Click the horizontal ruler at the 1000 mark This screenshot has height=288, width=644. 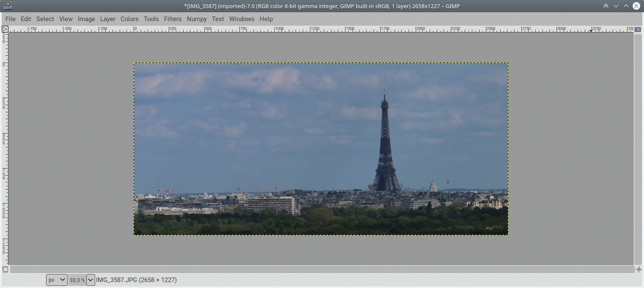[x=279, y=29]
